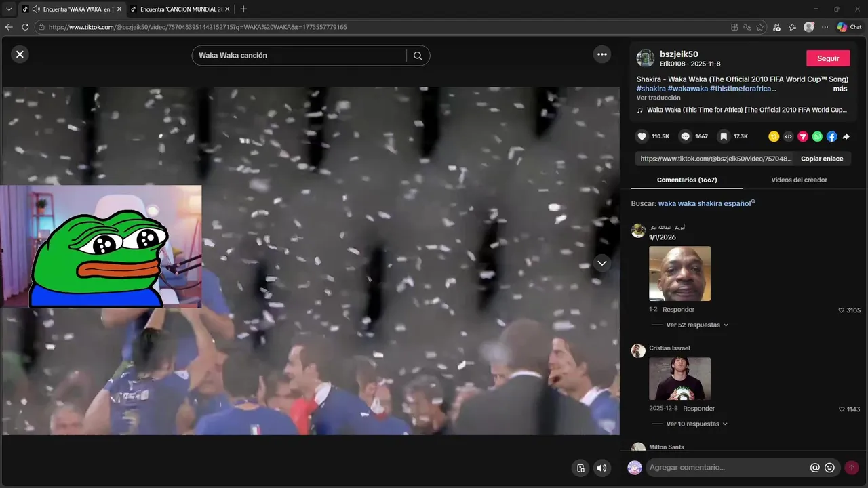Open translate page icon in address bar
The width and height of the screenshot is (868, 488).
(x=747, y=27)
